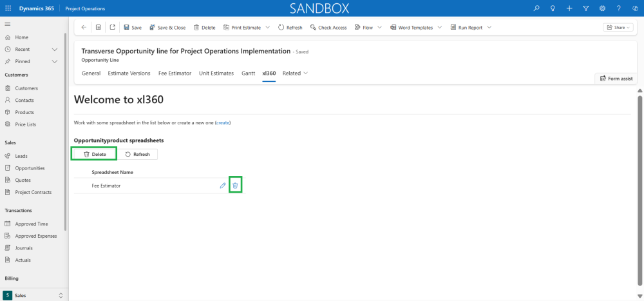644x301 pixels.
Task: Click Refresh in the command bar
Action: coord(290,28)
